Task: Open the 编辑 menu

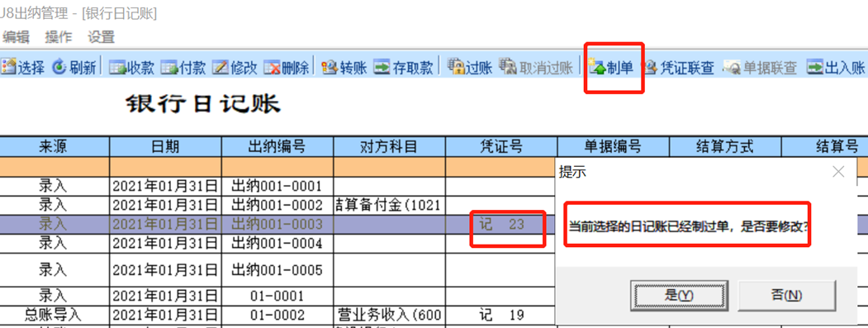Action: pyautogui.click(x=16, y=37)
